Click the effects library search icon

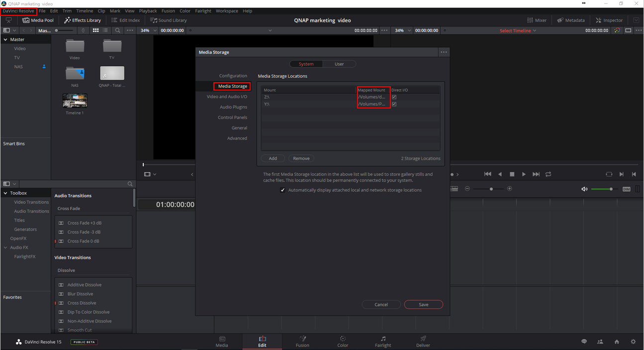[x=130, y=184]
